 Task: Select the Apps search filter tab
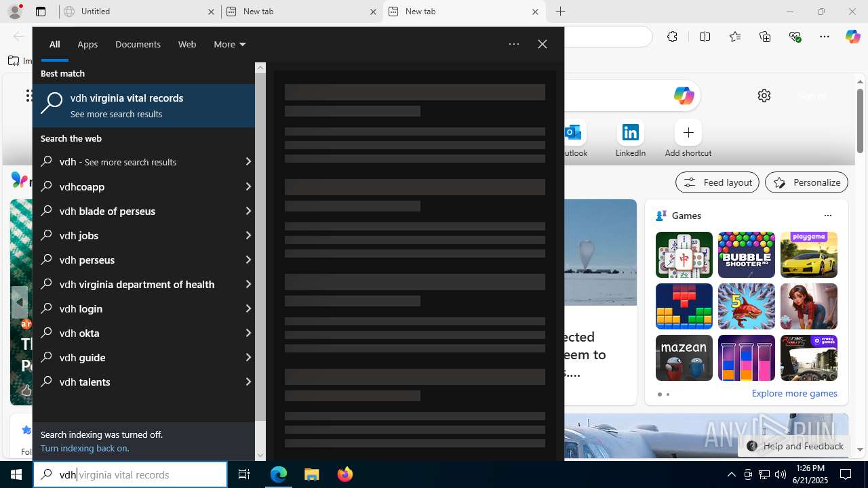(x=87, y=44)
